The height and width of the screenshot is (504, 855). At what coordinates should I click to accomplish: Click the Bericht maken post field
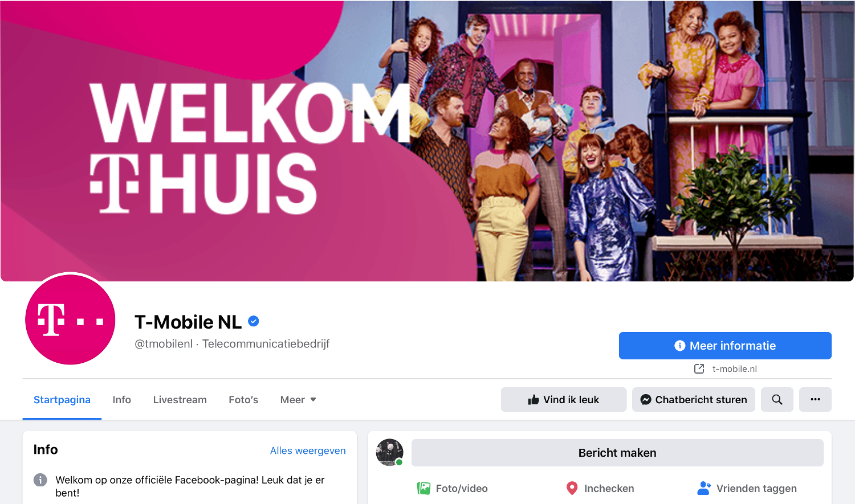tap(617, 453)
